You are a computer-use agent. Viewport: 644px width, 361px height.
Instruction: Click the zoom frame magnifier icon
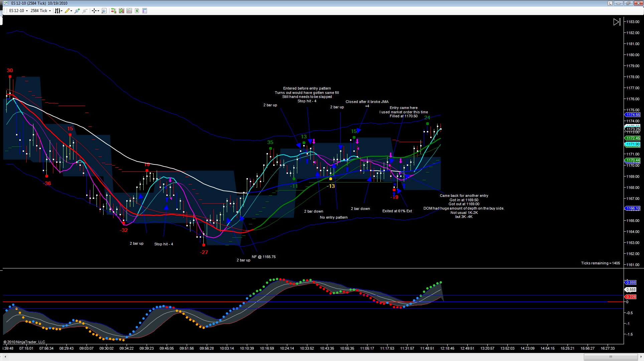104,11
